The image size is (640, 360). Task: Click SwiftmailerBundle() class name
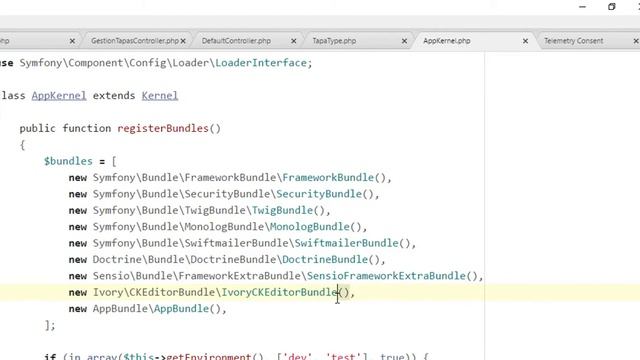coord(347,243)
